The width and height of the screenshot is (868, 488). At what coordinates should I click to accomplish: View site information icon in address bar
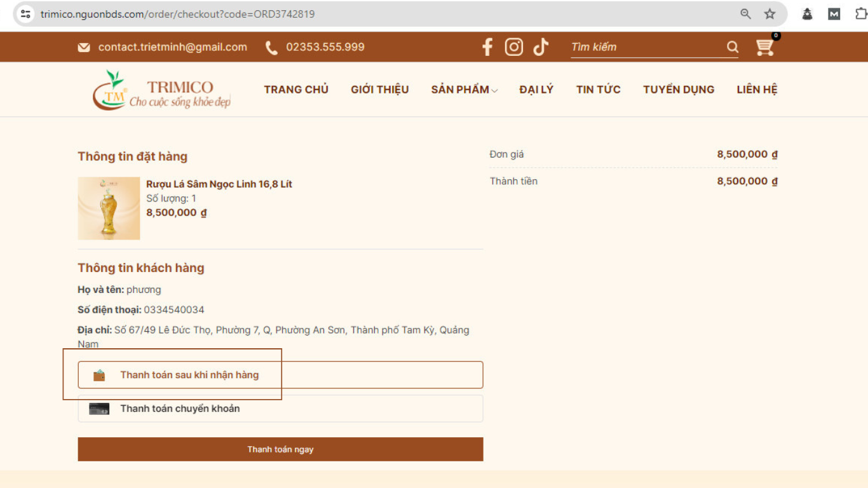25,14
